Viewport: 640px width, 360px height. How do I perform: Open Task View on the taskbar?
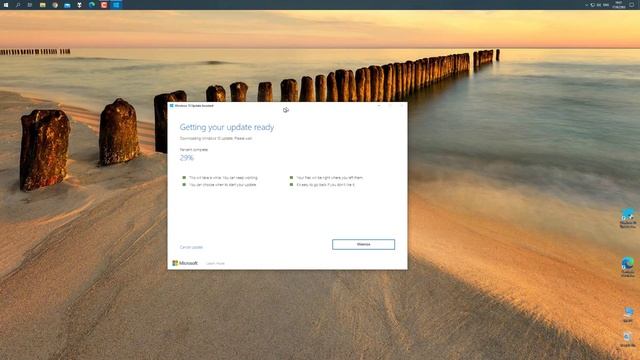click(x=30, y=5)
